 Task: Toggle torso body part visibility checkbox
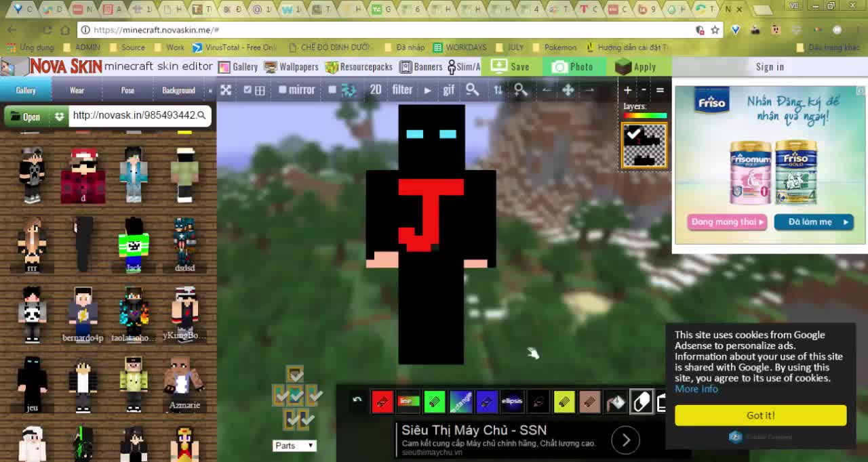click(296, 395)
